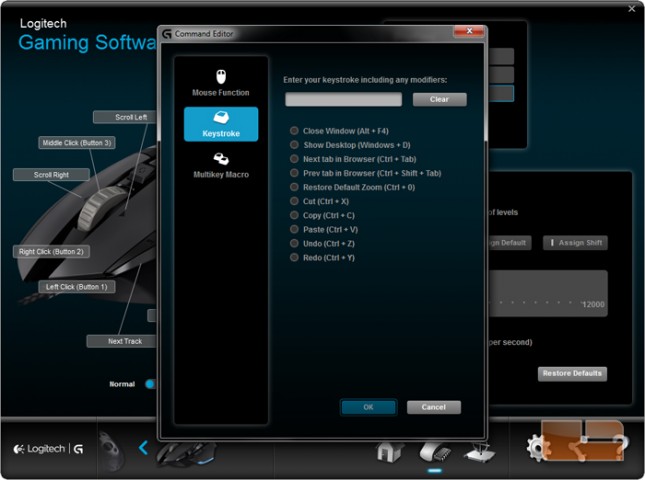Toggle the Normal mode switch
The width and height of the screenshot is (645, 480).
[150, 384]
